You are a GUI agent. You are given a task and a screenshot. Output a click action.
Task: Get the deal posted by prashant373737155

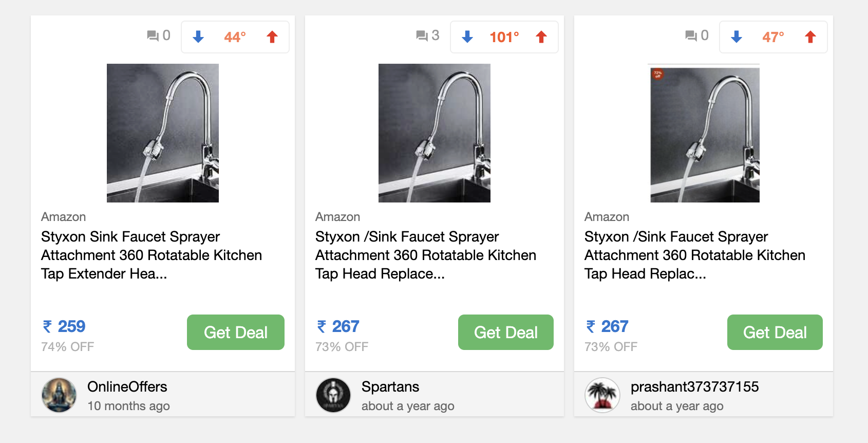pyautogui.click(x=775, y=333)
